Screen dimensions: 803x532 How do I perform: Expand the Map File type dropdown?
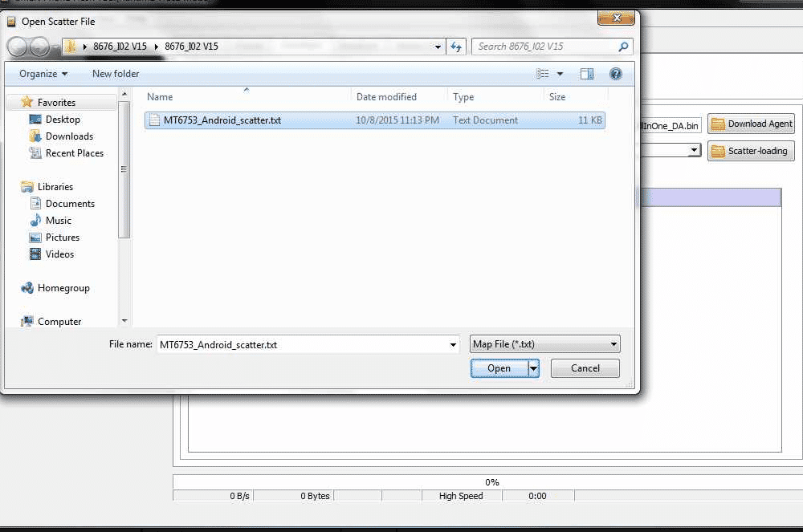point(613,344)
